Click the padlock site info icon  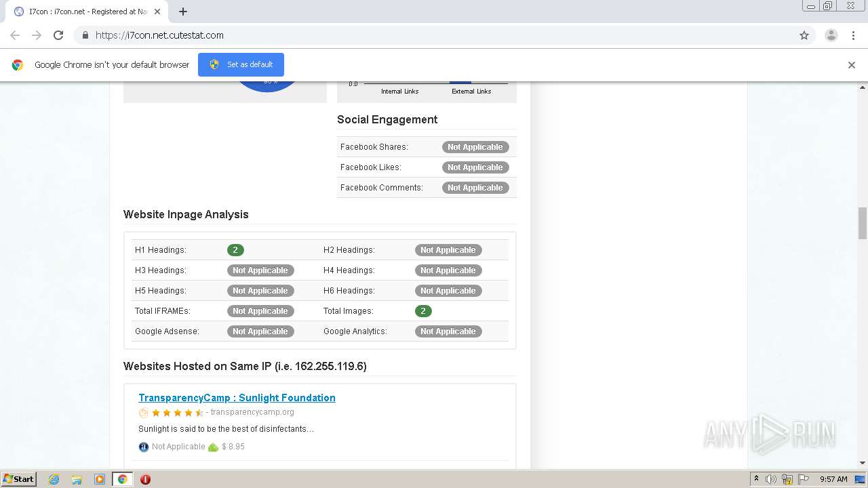pyautogui.click(x=85, y=35)
